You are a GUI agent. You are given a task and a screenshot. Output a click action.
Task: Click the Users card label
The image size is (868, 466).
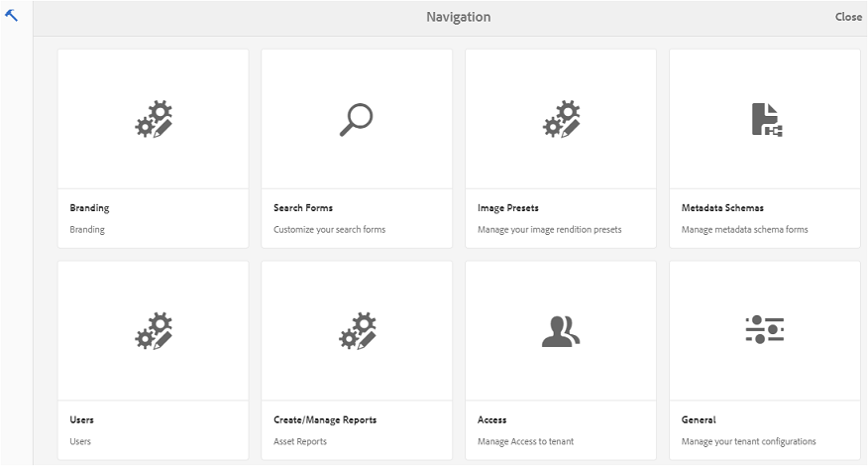(82, 419)
